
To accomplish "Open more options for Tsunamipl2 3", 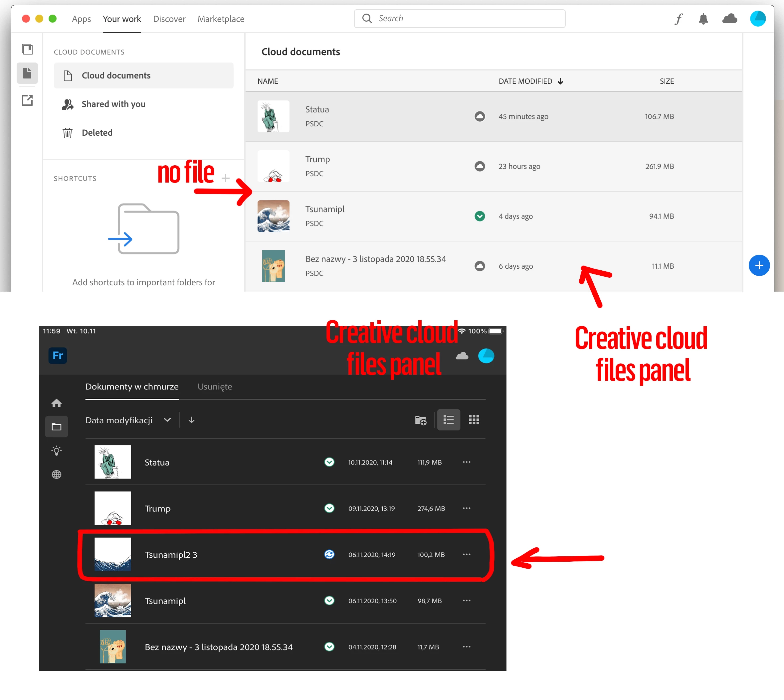I will click(x=467, y=554).
